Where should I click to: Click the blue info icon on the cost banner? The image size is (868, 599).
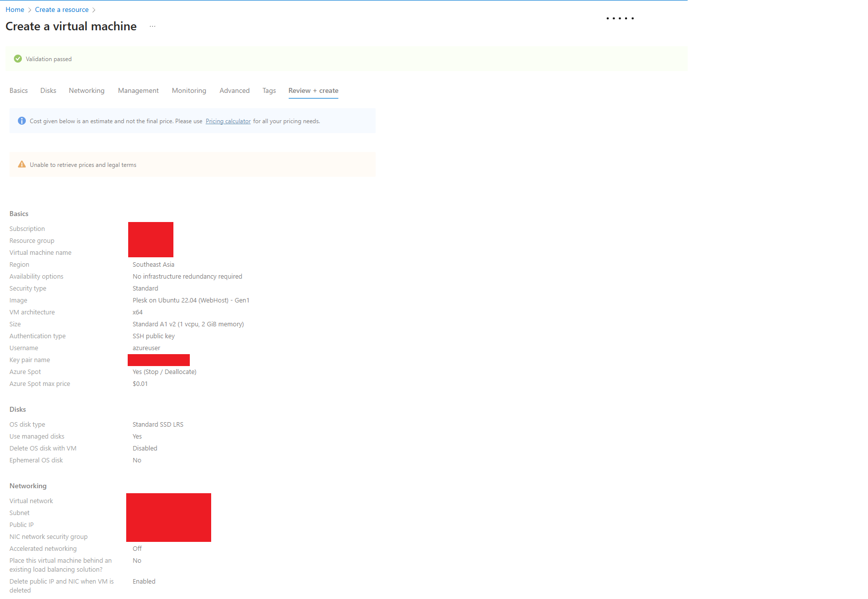(x=21, y=121)
